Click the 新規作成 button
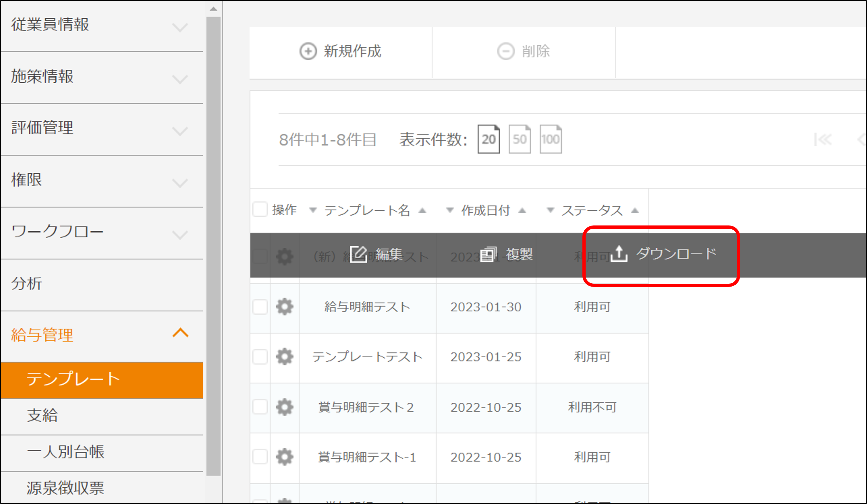The height and width of the screenshot is (504, 867). click(x=341, y=51)
